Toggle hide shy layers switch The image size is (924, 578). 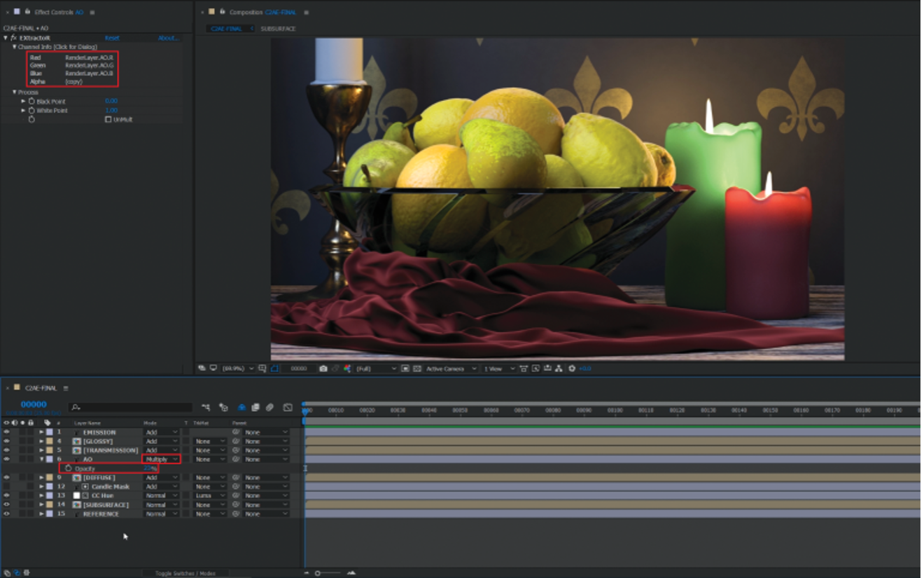point(241,407)
